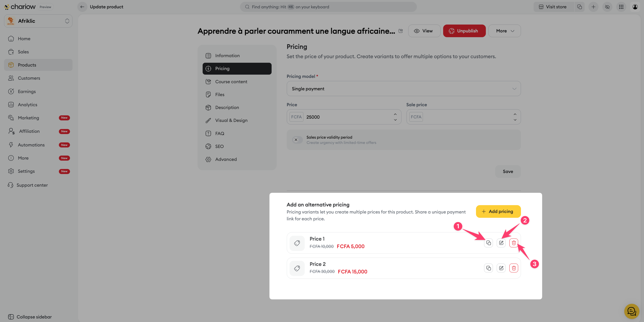Click the Add pricing button

[498, 211]
